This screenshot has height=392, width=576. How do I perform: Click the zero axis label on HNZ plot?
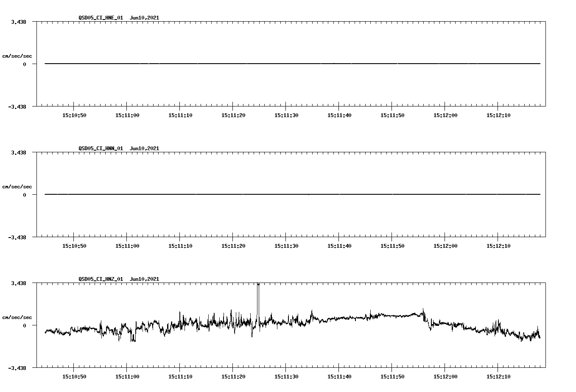click(x=25, y=326)
